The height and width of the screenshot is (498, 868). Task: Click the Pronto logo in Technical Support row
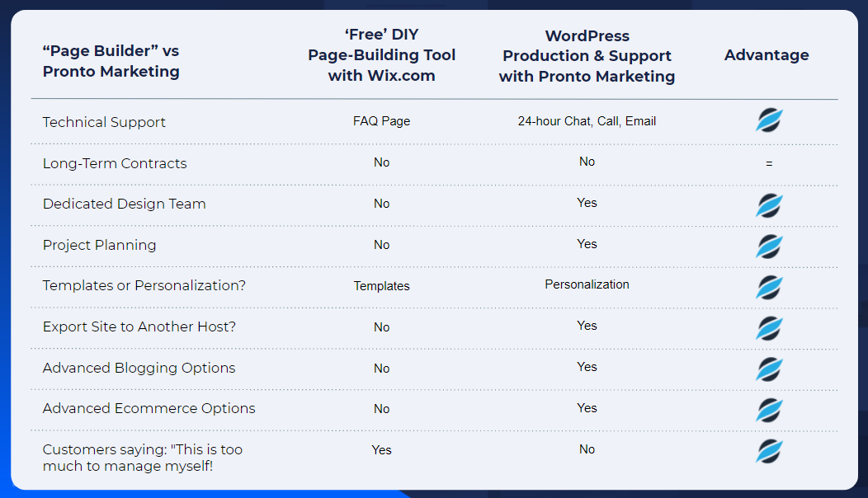[x=769, y=120]
